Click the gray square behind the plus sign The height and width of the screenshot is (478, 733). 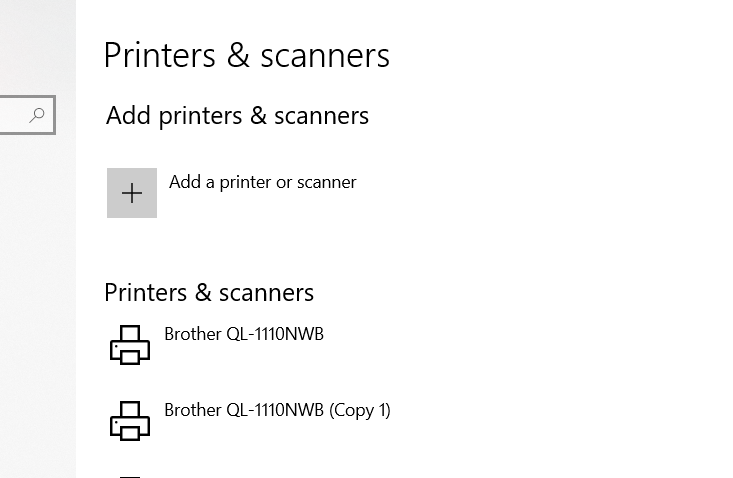(x=132, y=193)
